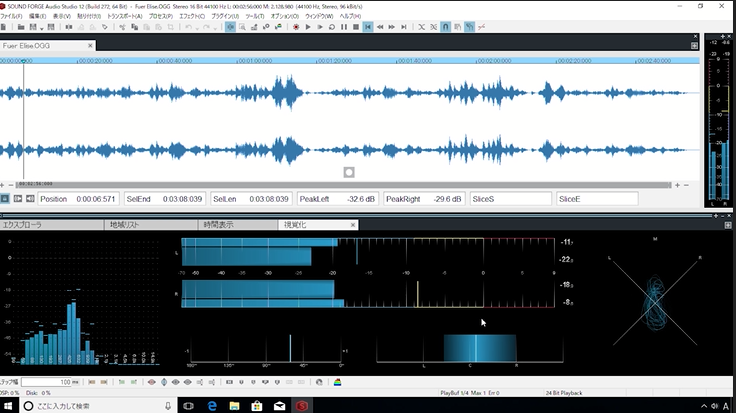Viewport: 736px width, 413px height.
Task: Open Microsoft Edge from the taskbar
Action: click(x=213, y=405)
